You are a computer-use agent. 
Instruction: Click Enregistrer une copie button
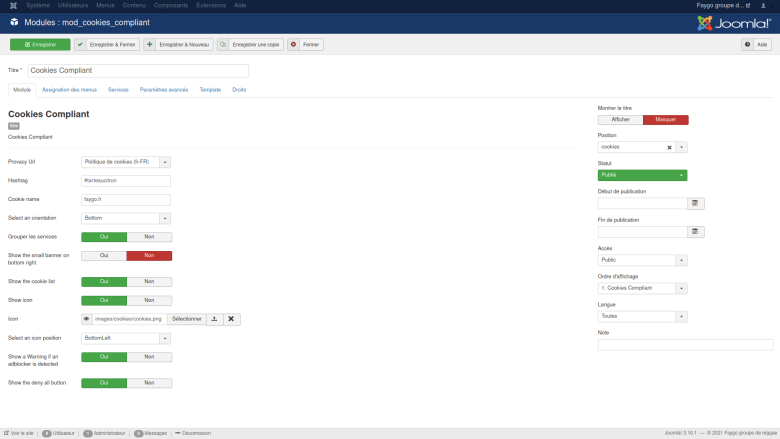pos(250,45)
